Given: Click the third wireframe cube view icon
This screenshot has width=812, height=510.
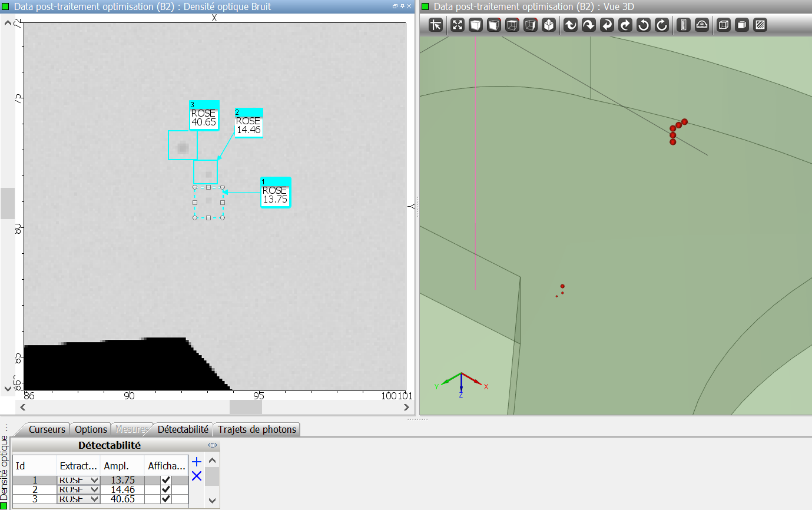Looking at the screenshot, I should tap(512, 25).
